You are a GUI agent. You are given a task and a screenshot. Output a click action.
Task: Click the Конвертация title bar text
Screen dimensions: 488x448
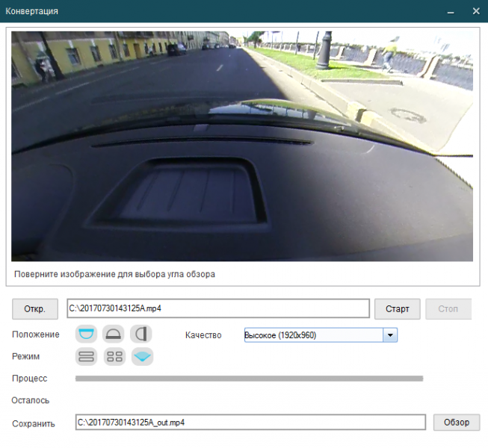(x=31, y=11)
